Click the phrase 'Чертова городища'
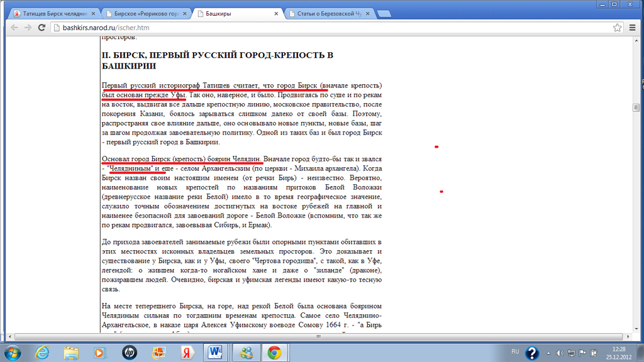 pyautogui.click(x=284, y=261)
